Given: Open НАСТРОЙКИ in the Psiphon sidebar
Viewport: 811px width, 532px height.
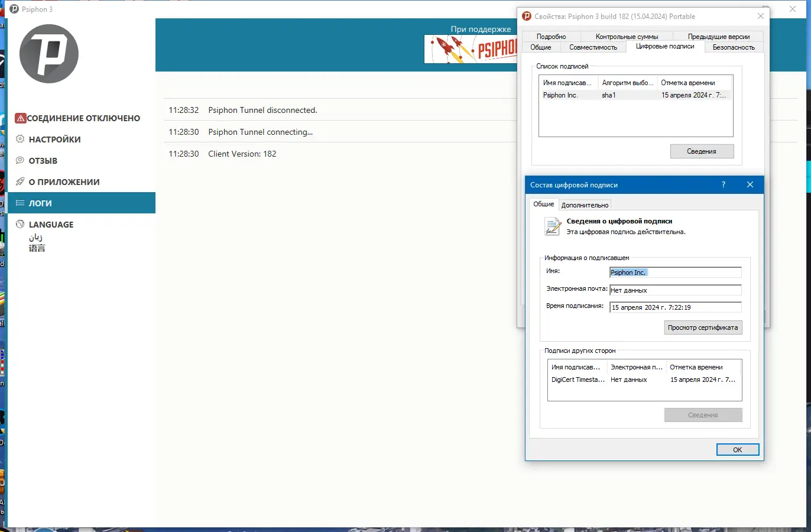Looking at the screenshot, I should (x=82, y=140).
